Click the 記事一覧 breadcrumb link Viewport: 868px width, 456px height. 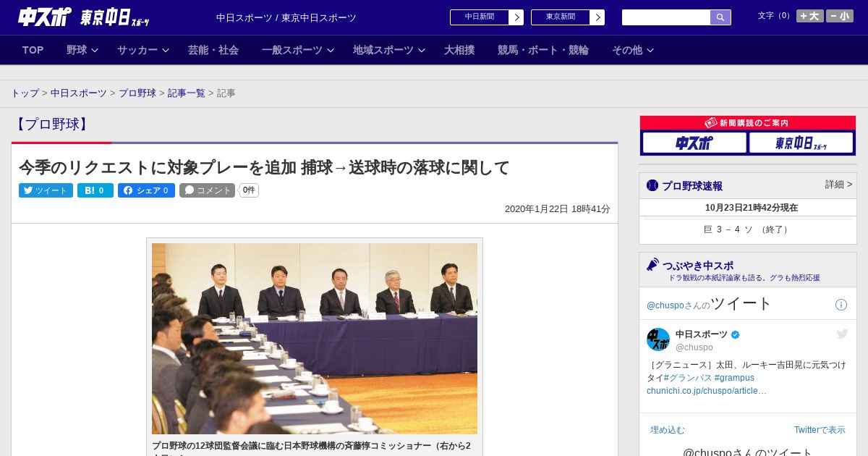(x=187, y=93)
